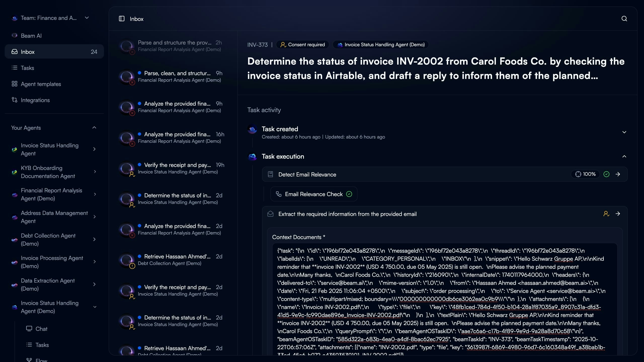Click green check icon on Detect Email Relevance
Image resolution: width=644 pixels, height=362 pixels.
click(x=607, y=174)
